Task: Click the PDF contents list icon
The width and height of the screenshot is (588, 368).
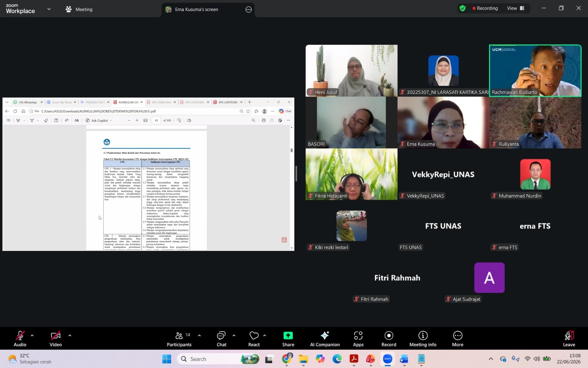Action: point(8,120)
